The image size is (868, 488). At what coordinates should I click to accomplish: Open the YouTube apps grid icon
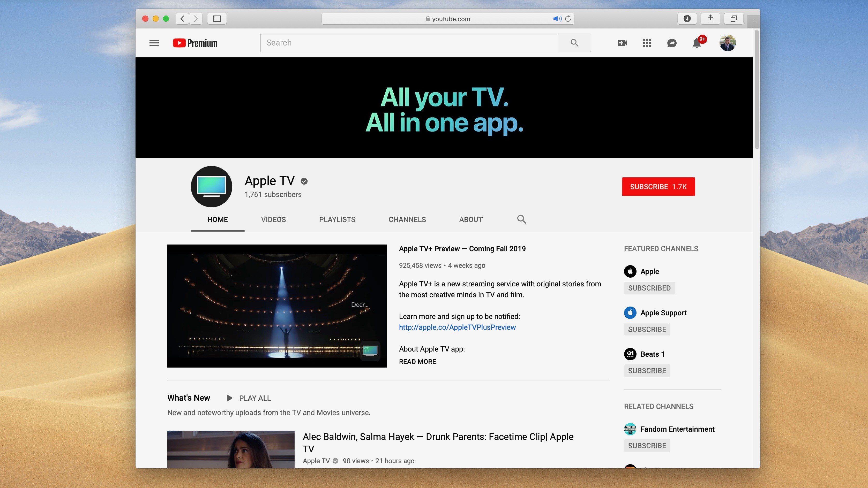(647, 43)
